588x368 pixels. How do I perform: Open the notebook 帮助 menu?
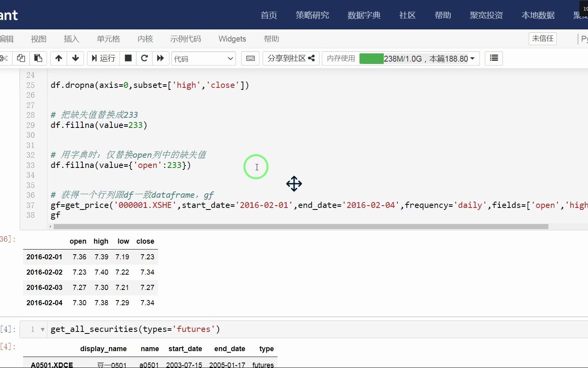[x=271, y=39]
